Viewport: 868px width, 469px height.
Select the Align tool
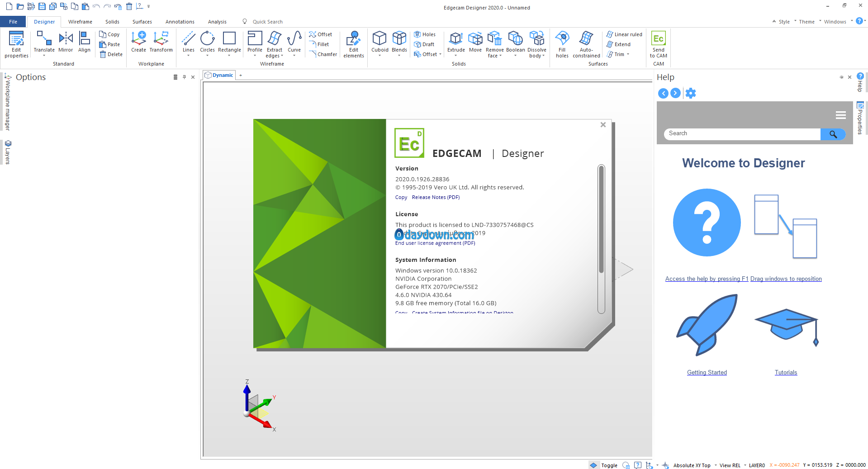coord(84,42)
